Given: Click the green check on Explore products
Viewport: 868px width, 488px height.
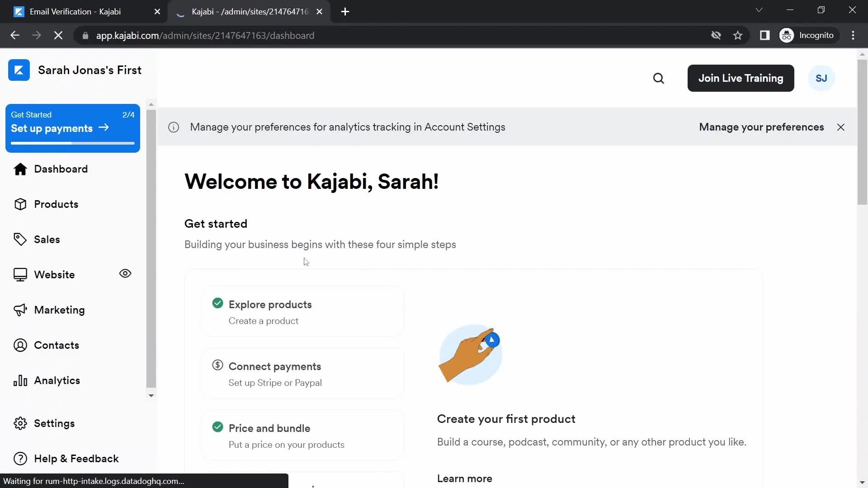Looking at the screenshot, I should click(217, 303).
